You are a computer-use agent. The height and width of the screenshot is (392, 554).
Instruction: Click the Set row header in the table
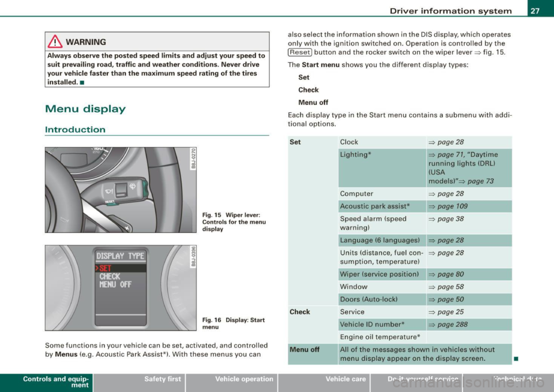(295, 142)
